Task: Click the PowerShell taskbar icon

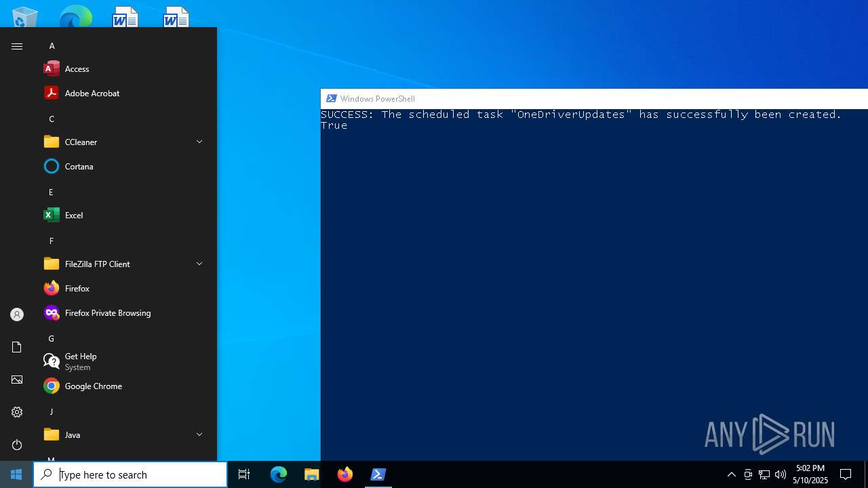Action: coord(378,474)
